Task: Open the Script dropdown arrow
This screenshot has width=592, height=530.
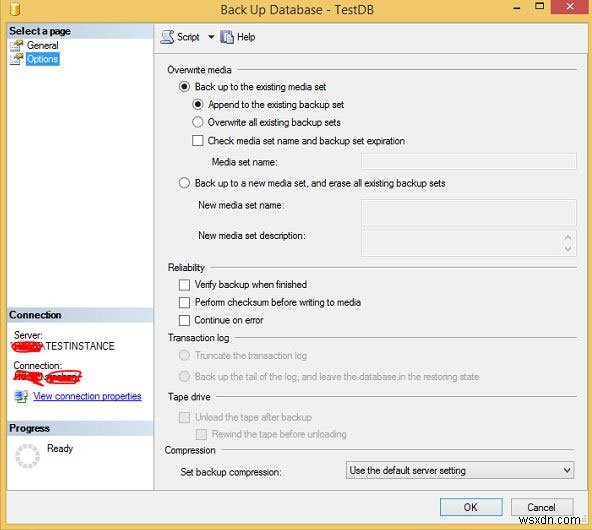Action: 211,37
